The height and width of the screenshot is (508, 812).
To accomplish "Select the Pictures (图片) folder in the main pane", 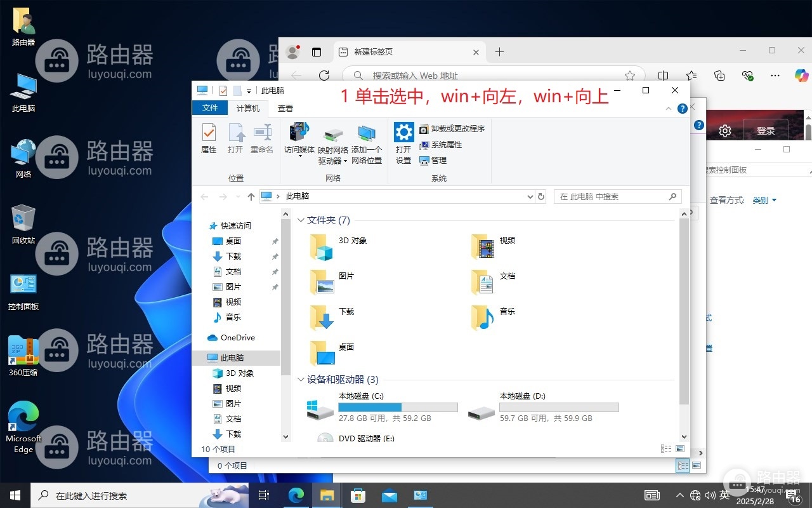I will coord(331,283).
